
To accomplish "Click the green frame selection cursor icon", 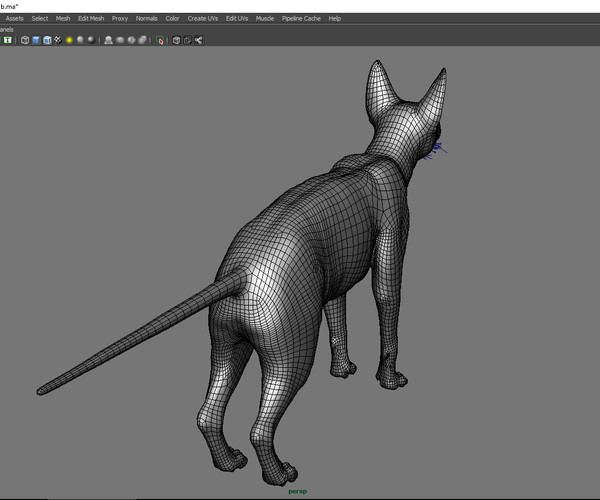I will coord(160,40).
